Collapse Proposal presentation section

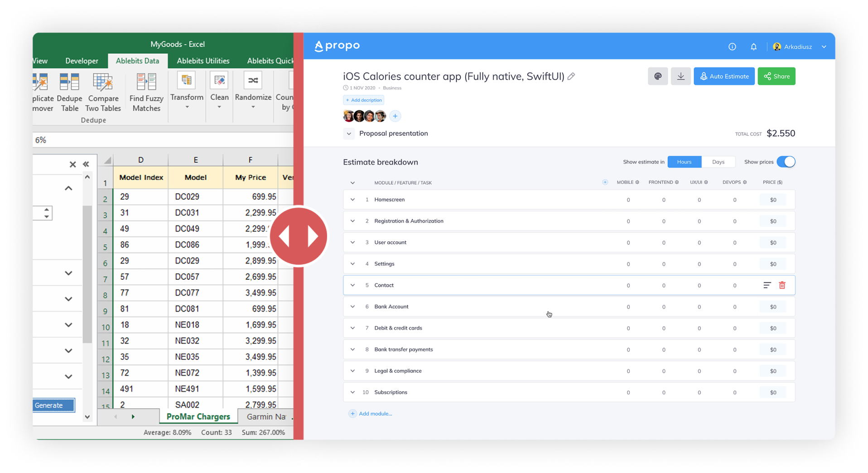click(x=349, y=134)
